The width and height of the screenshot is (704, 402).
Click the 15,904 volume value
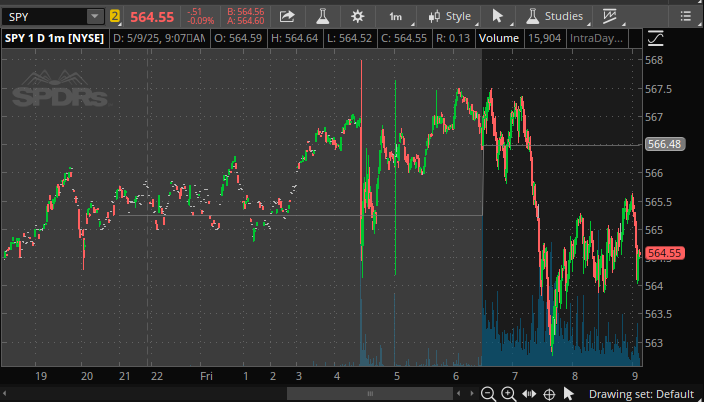pos(544,39)
